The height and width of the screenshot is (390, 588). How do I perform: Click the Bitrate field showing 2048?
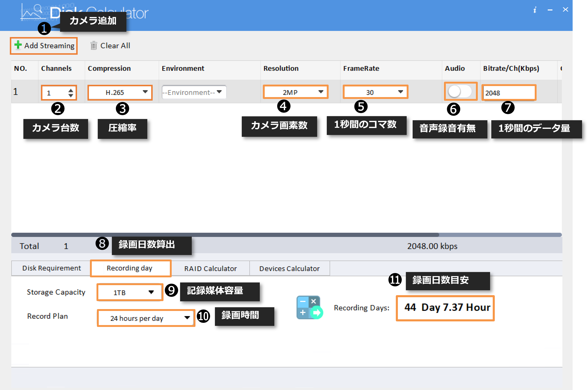pyautogui.click(x=507, y=93)
